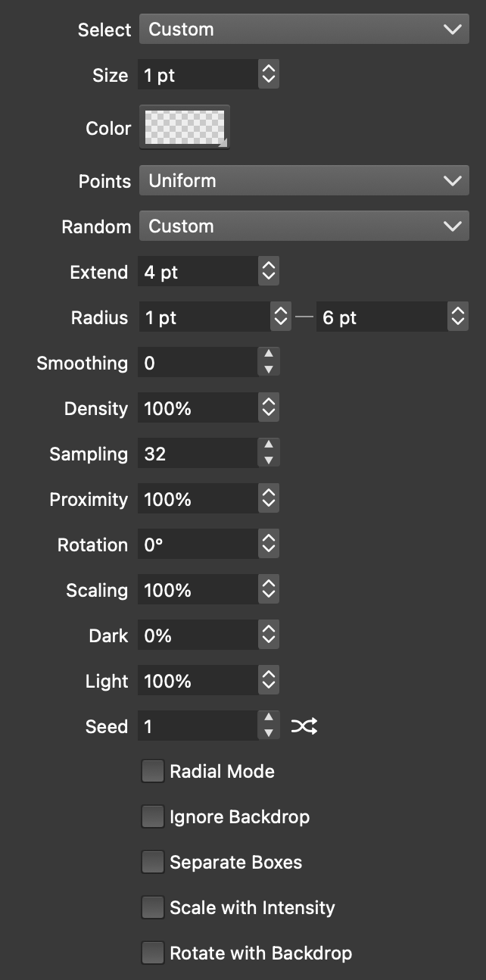Image resolution: width=486 pixels, height=980 pixels.
Task: Check Ignore Backdrop option
Action: [153, 817]
